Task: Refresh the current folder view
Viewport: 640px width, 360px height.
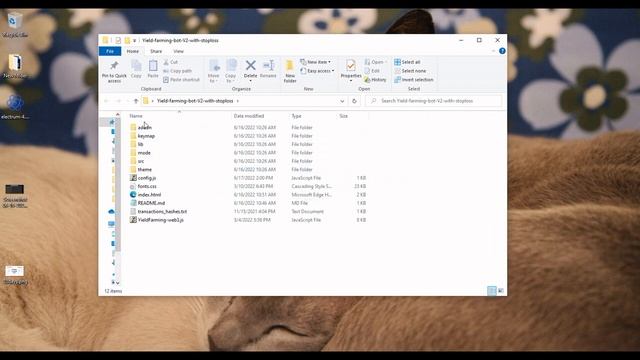Action: click(x=354, y=101)
